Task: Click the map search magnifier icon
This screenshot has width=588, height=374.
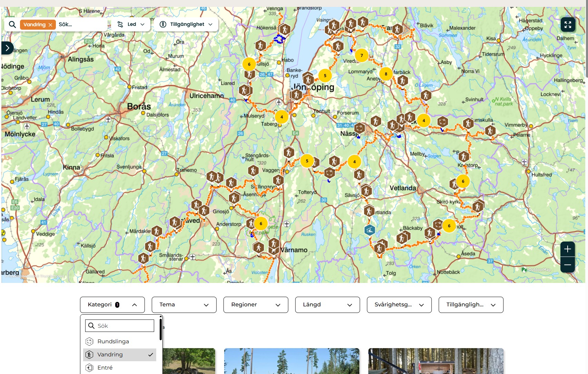Action: (12, 24)
